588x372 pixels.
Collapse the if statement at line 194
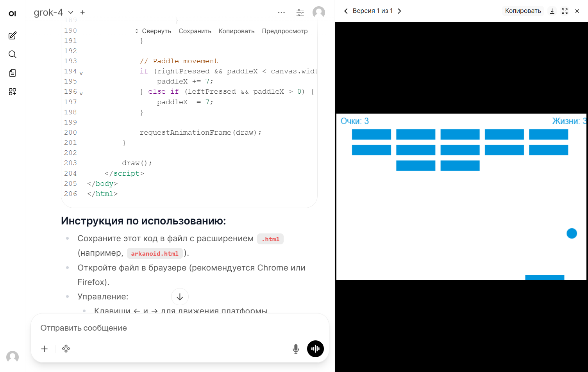click(x=81, y=73)
